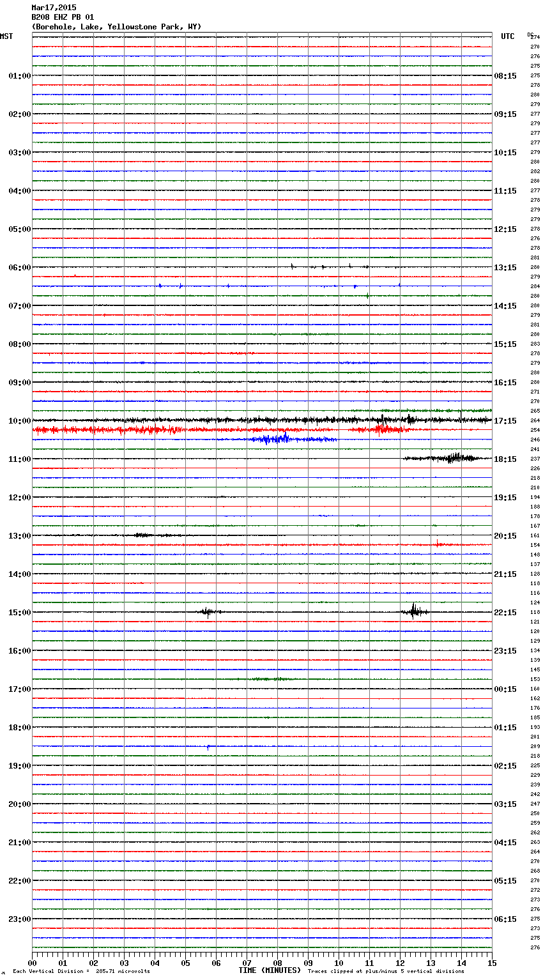This screenshot has width=543, height=980.
Task: Click the DC offset value 254
Action: point(535,430)
